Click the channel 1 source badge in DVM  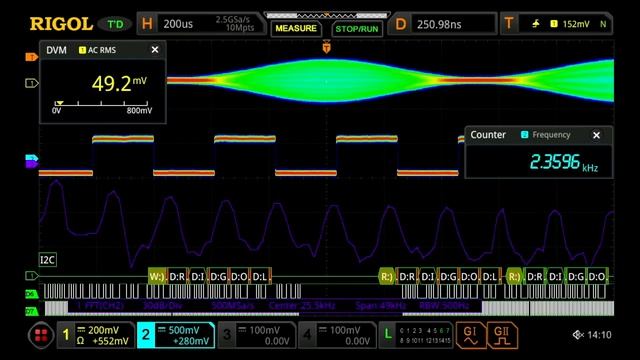(82, 50)
